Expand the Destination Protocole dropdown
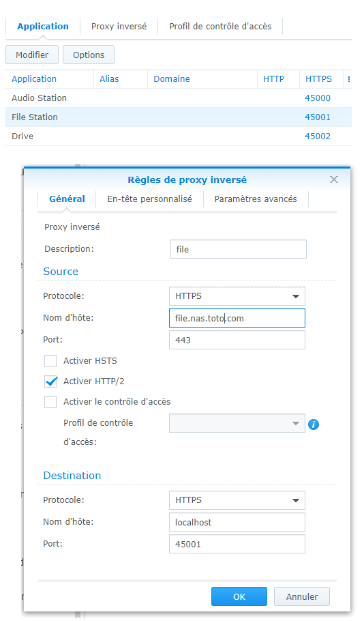This screenshot has width=364, height=621. (x=237, y=500)
